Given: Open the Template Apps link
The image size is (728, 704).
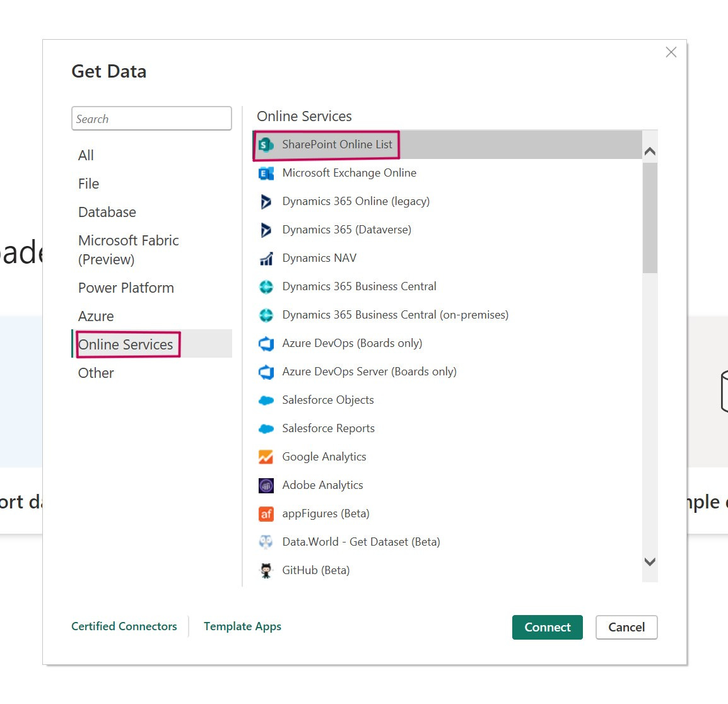Looking at the screenshot, I should tap(242, 626).
